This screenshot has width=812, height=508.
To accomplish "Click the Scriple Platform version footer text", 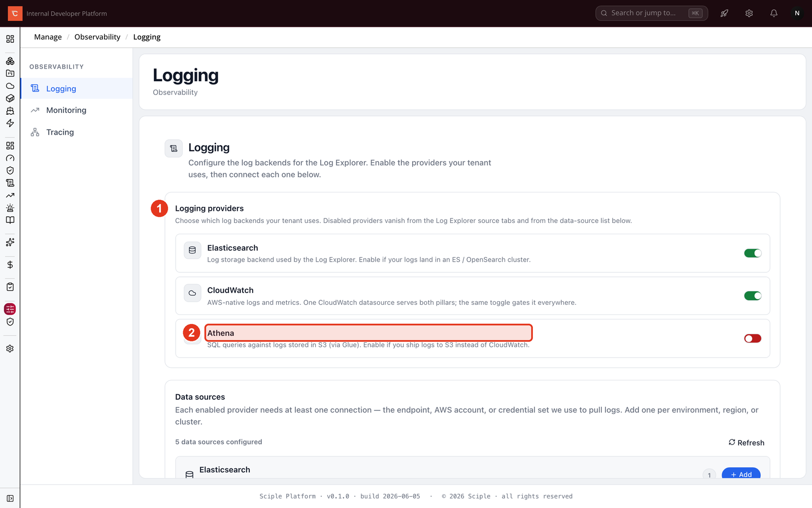I will 340,496.
